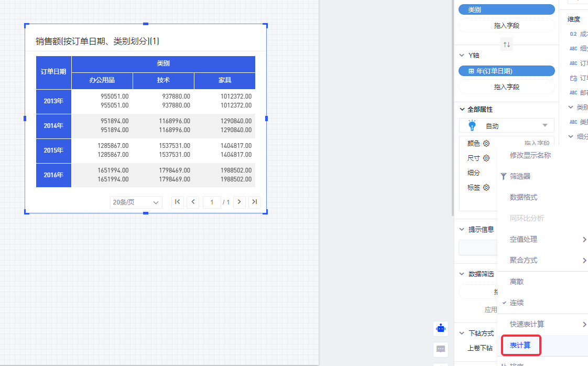Open the robot assistant icon

click(441, 329)
